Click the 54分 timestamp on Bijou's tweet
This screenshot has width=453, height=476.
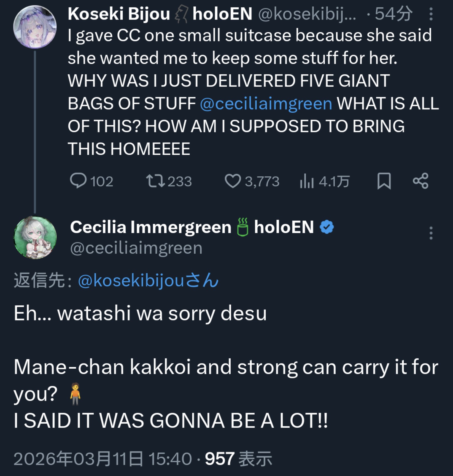[393, 14]
